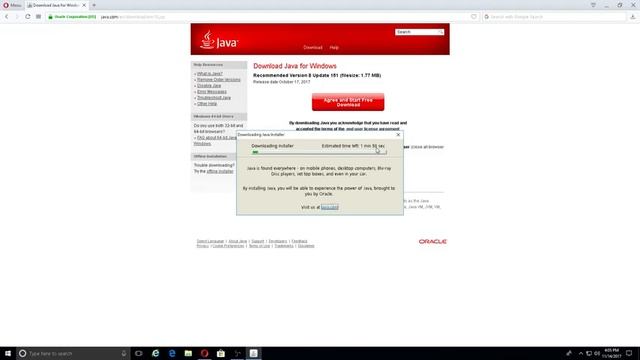Open the FAQ about 64-bit Java link
The width and height of the screenshot is (640, 360).
point(216,138)
